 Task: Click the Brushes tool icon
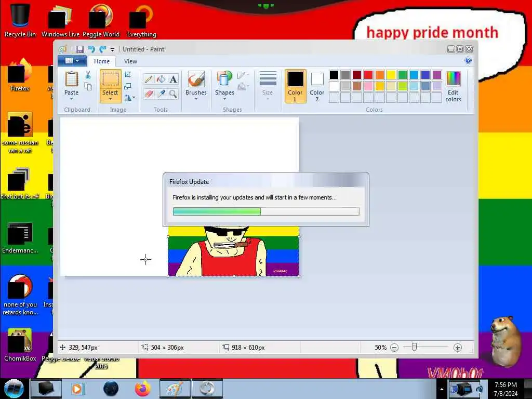coord(196,79)
